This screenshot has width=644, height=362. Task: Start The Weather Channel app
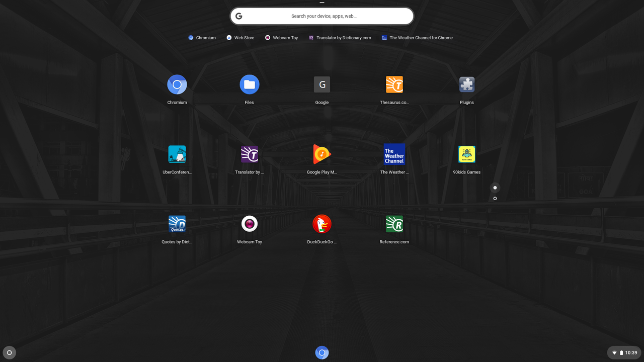394,154
